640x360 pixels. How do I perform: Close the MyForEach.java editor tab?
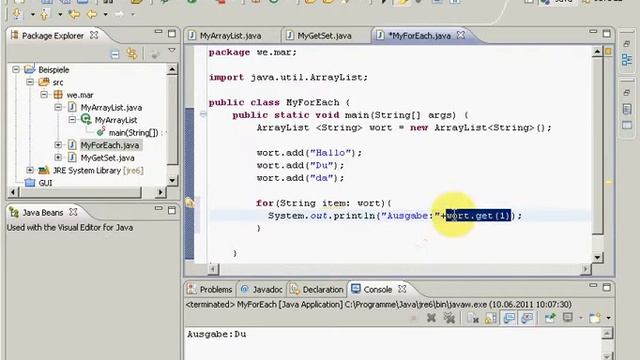click(461, 35)
